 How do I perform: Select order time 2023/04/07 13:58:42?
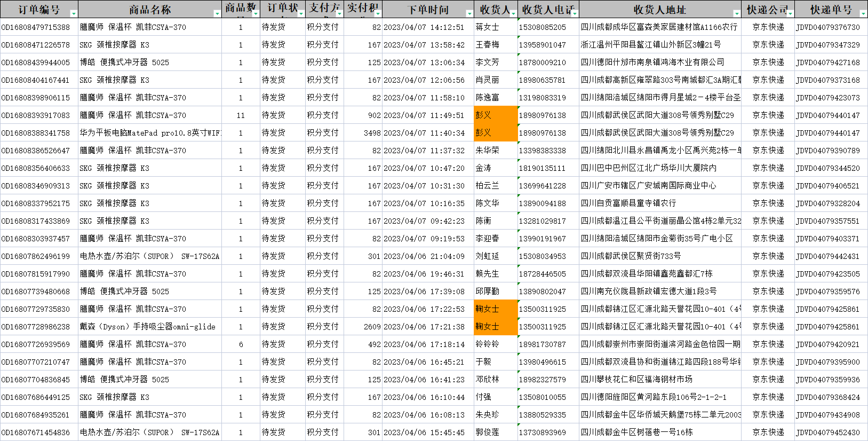428,44
